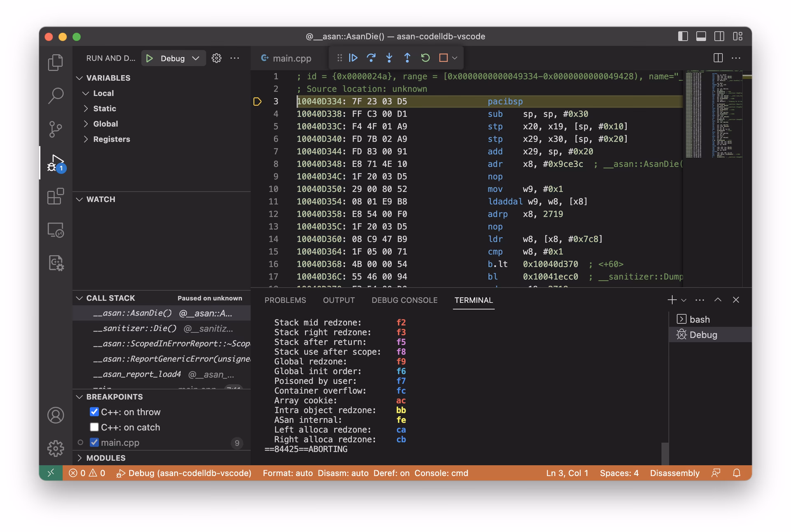The image size is (791, 532).
Task: Maximize the panel size with chevron
Action: (718, 300)
